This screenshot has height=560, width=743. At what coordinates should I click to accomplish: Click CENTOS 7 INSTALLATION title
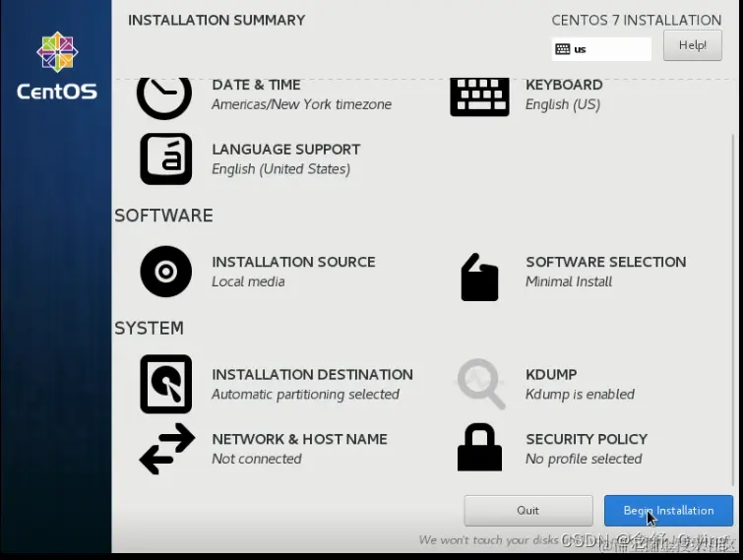(x=637, y=21)
